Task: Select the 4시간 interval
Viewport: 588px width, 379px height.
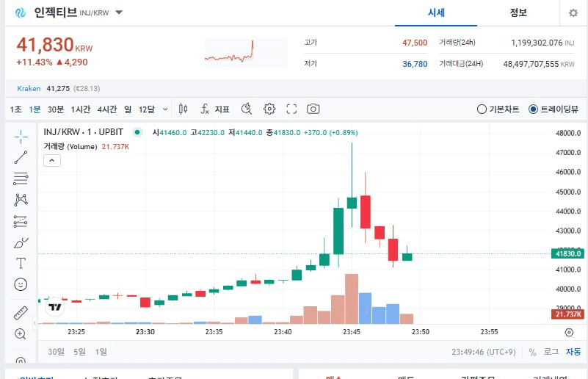Action: click(x=107, y=109)
